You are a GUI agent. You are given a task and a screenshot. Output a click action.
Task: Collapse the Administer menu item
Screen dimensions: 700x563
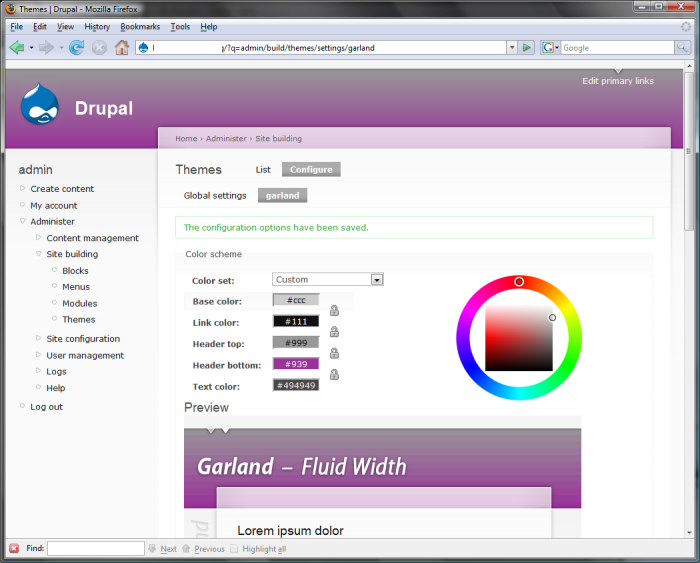22,221
